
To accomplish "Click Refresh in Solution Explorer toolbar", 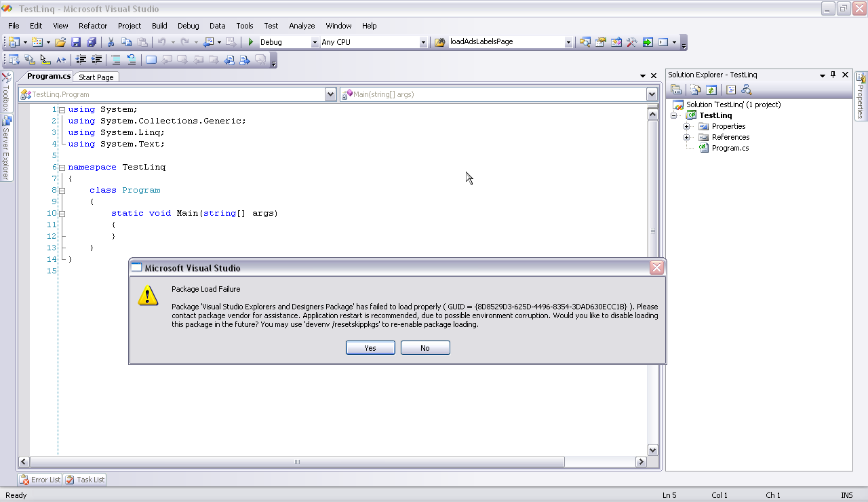I will click(x=711, y=90).
